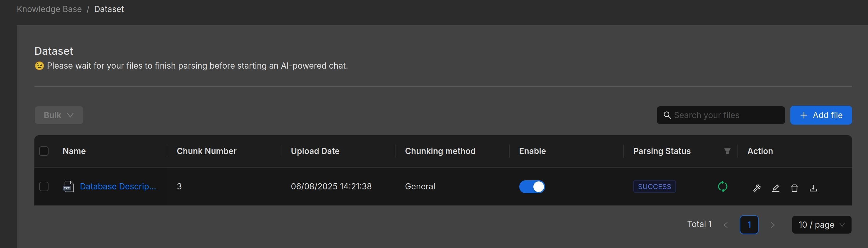
Task: Open the Parsing Status filter icon
Action: coord(727,151)
